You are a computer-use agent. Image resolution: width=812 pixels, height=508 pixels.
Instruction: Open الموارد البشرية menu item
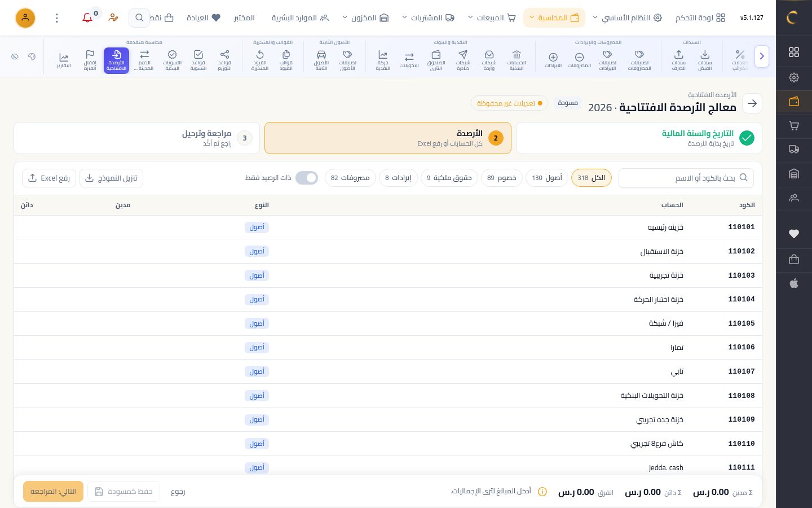[x=300, y=18]
